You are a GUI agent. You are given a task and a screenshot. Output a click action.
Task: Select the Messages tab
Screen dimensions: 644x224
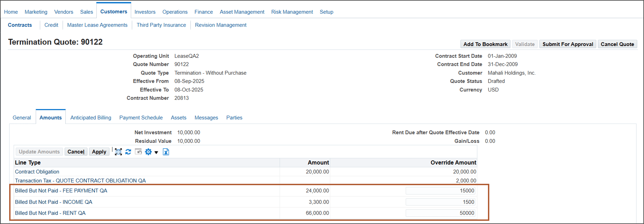(206, 117)
